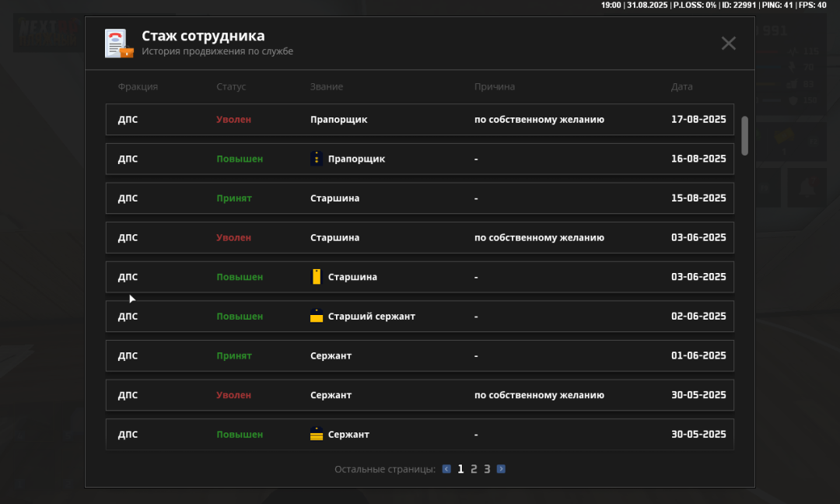Go to previous page with left arrow
Image resolution: width=840 pixels, height=504 pixels.
pyautogui.click(x=446, y=469)
